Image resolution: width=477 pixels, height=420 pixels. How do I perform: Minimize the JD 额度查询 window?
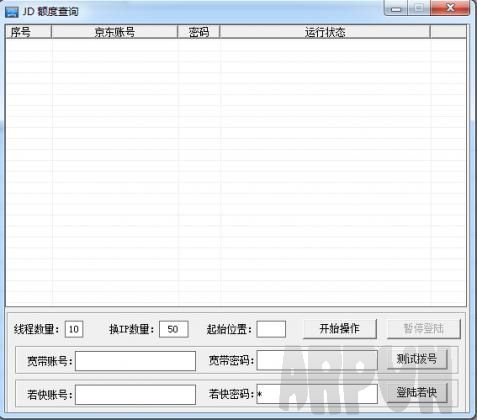(x=395, y=8)
